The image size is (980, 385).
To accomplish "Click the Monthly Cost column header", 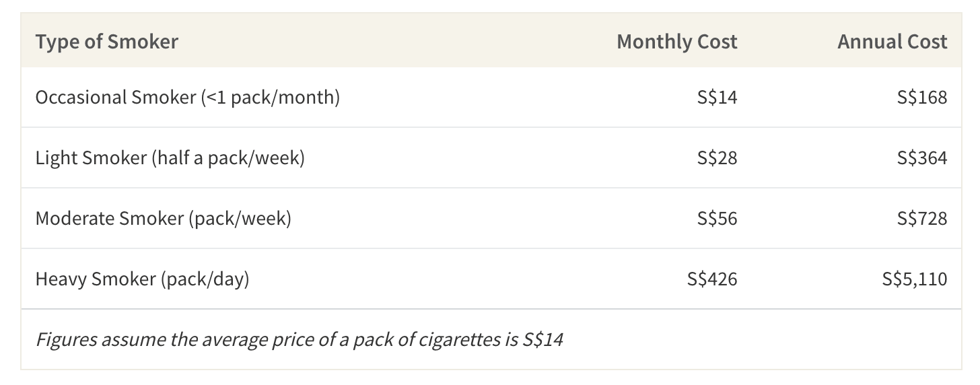I will [x=677, y=42].
